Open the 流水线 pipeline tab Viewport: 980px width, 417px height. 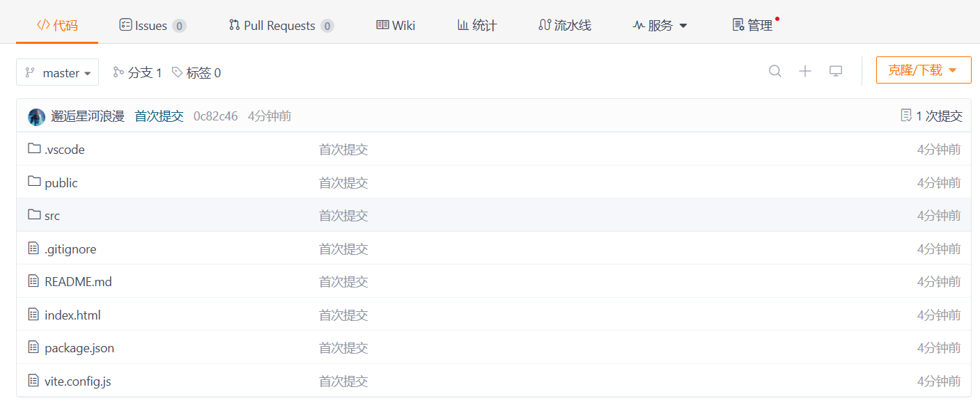[565, 26]
